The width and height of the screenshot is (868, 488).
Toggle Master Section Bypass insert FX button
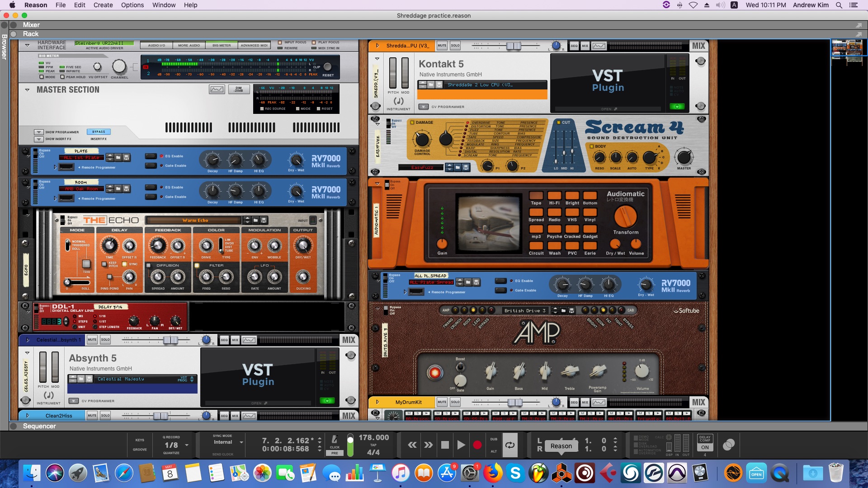pyautogui.click(x=99, y=132)
